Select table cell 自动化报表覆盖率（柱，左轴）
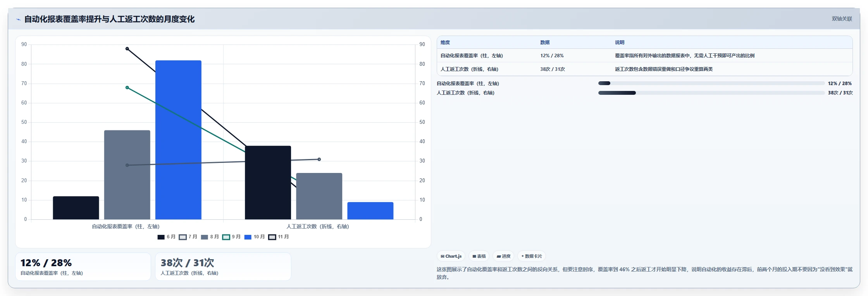The height and width of the screenshot is (296, 868). pos(472,56)
